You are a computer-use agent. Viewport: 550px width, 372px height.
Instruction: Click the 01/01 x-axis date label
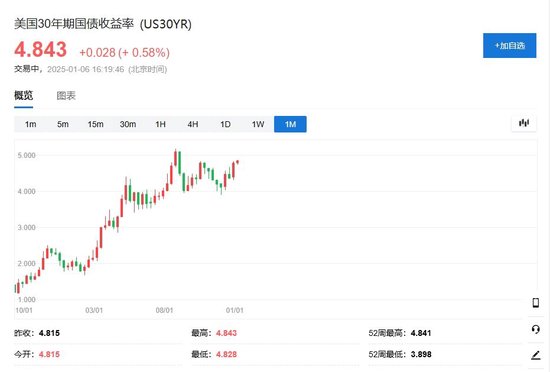[x=234, y=310]
